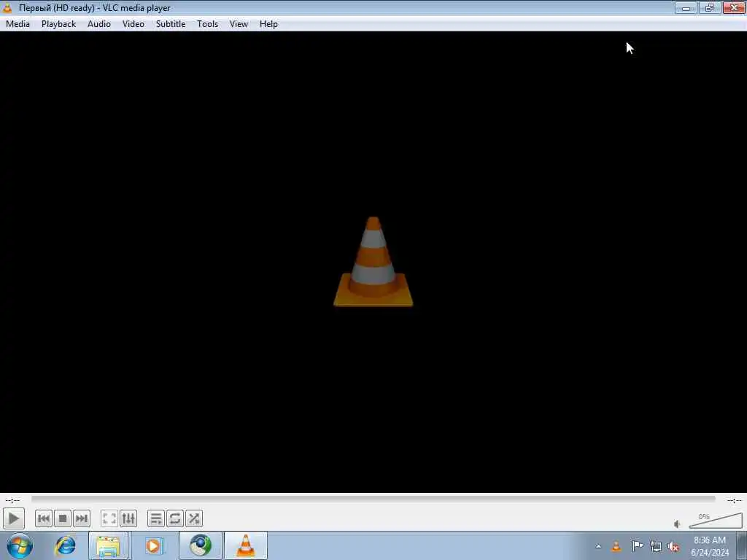Image resolution: width=747 pixels, height=560 pixels.
Task: Toggle random shuffle playback
Action: pyautogui.click(x=194, y=518)
